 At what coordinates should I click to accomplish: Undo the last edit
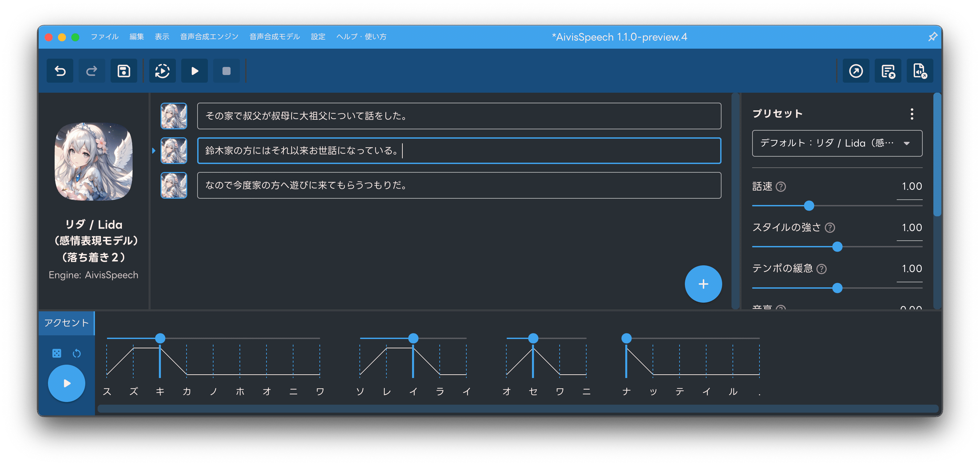point(60,70)
